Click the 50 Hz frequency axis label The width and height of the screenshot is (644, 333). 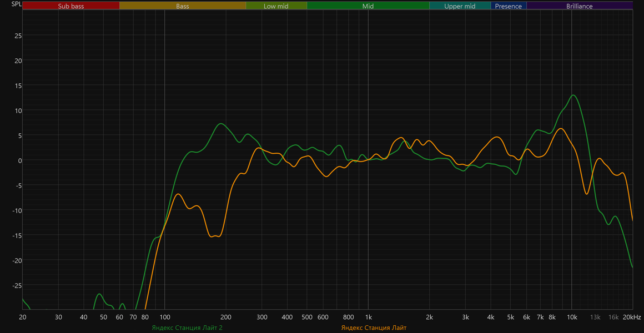point(103,317)
